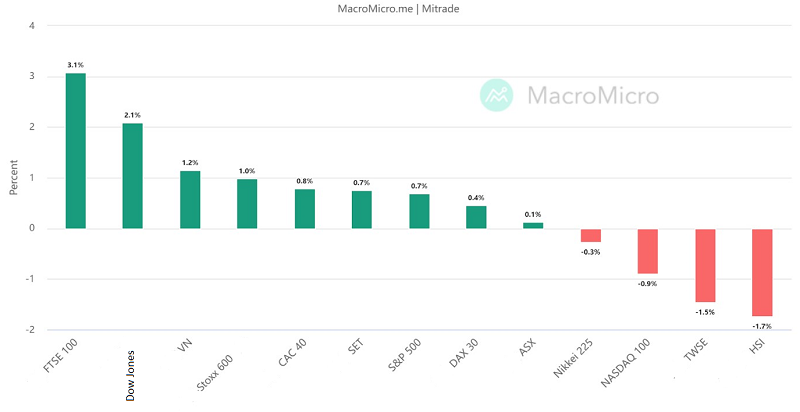This screenshot has width=800, height=412.
Task: Select the VN index bar
Action: pos(190,200)
